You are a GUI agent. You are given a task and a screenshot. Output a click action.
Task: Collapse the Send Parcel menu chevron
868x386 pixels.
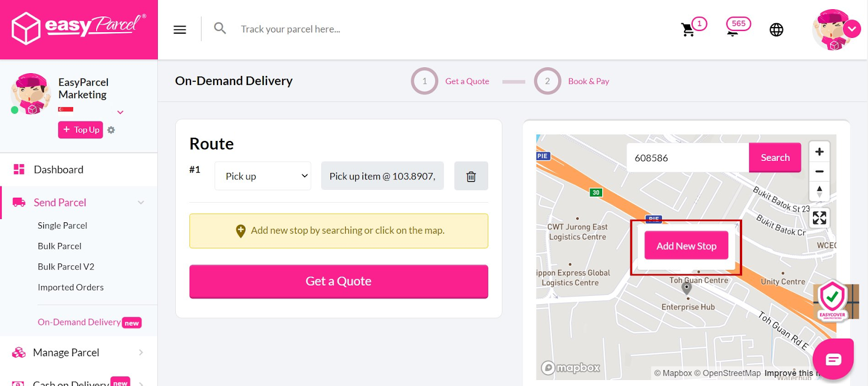click(x=141, y=202)
